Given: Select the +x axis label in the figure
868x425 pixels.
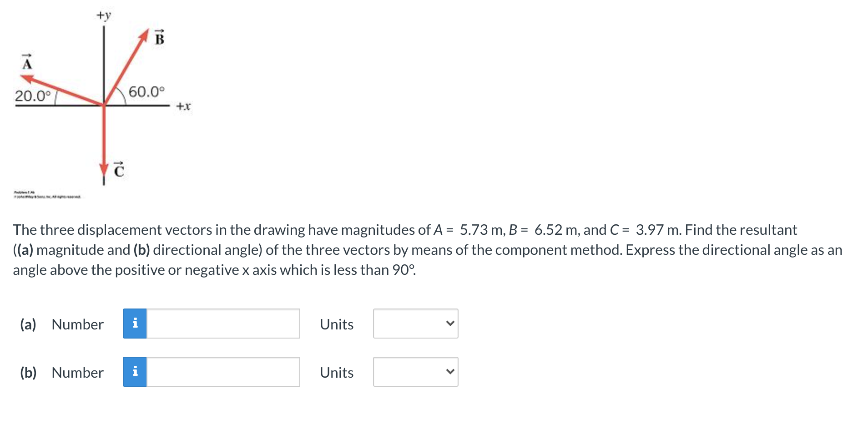Looking at the screenshot, I should 183,105.
